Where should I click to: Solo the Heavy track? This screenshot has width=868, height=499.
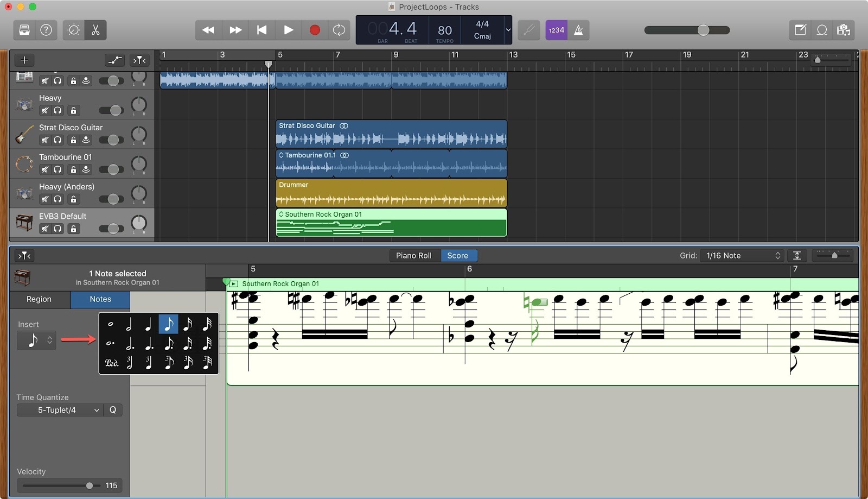(x=58, y=110)
